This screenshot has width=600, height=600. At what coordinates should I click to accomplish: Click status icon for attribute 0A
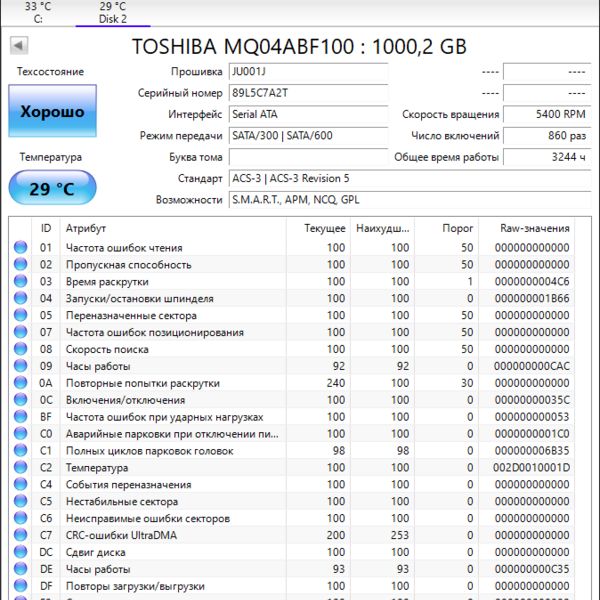(21, 383)
